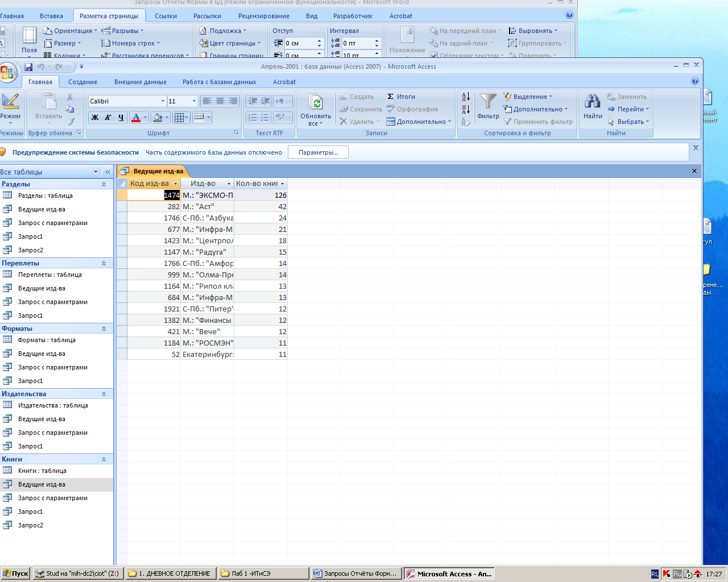Open font color dropdown arrow

(x=145, y=118)
